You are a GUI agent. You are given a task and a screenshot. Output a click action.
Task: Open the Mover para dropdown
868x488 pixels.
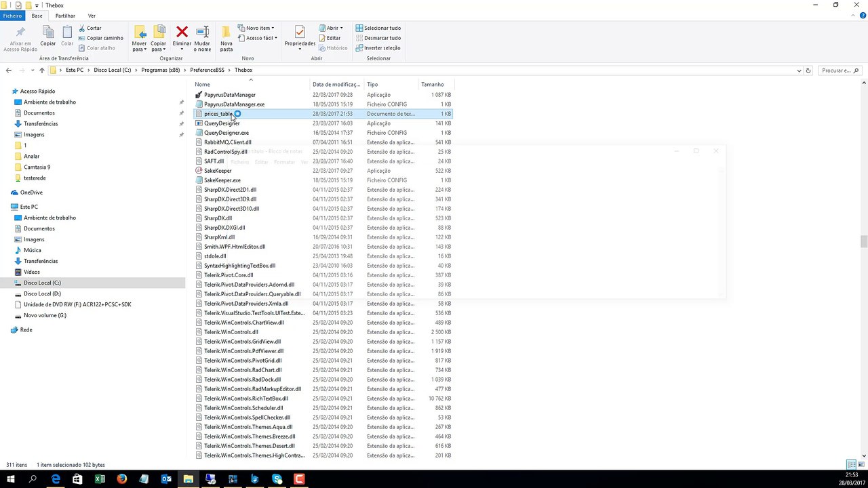pos(140,39)
